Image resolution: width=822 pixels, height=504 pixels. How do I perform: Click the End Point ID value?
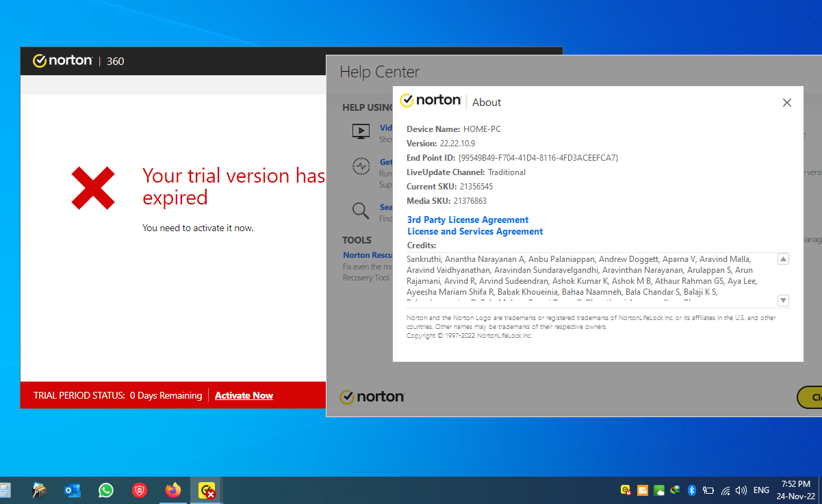538,158
